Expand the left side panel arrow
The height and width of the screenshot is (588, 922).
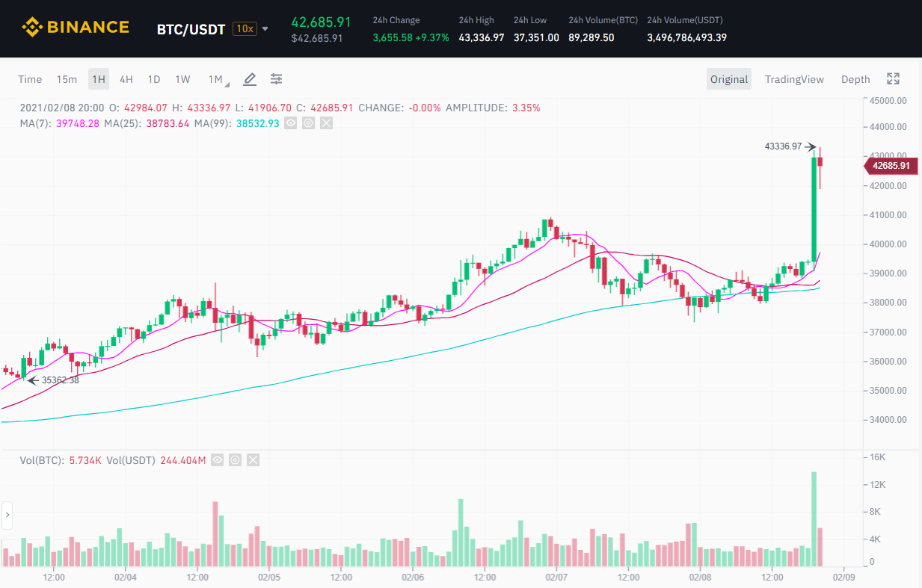[7, 514]
